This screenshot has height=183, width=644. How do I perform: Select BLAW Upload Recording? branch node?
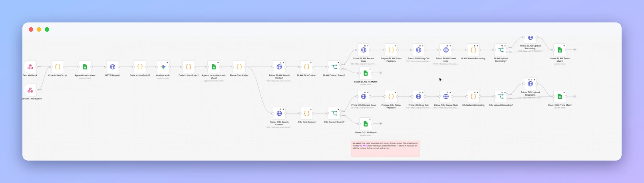point(501,50)
